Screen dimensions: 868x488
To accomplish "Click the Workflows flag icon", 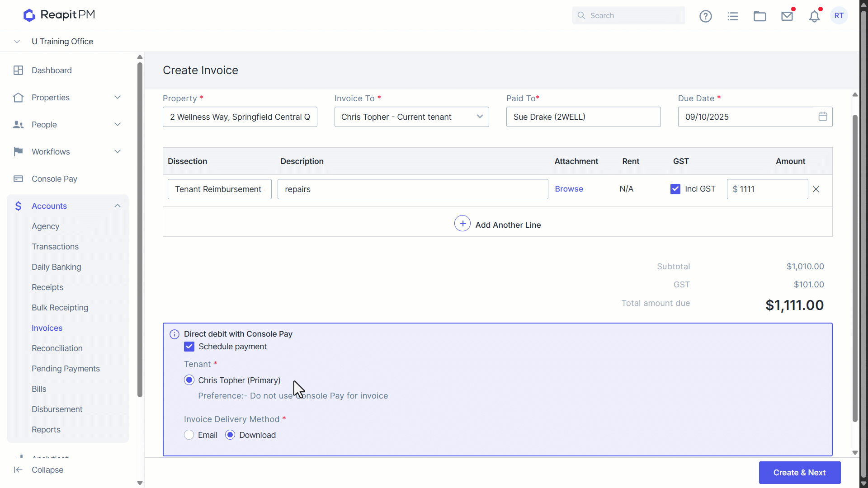I will pos(18,152).
